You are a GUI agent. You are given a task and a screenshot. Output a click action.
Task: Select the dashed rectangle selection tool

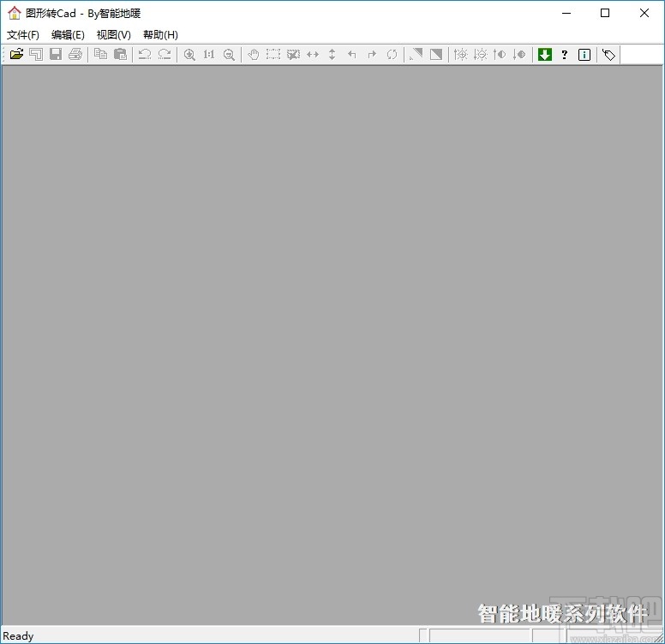[x=273, y=54]
